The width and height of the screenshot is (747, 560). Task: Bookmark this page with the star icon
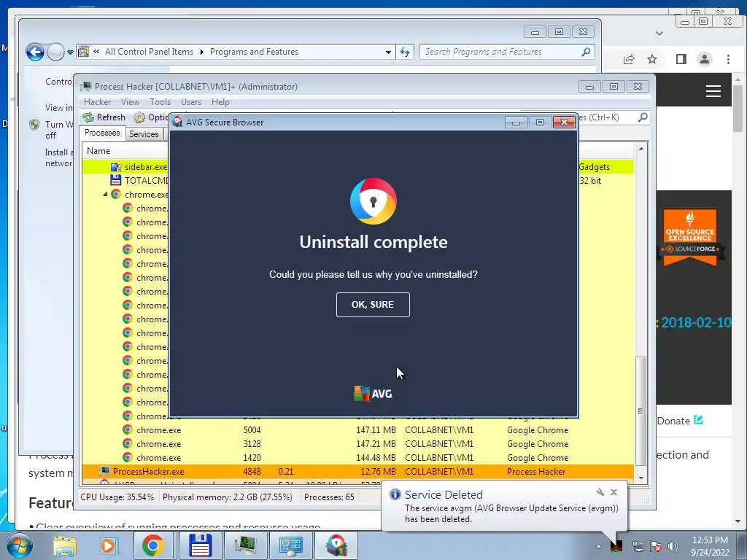[652, 59]
